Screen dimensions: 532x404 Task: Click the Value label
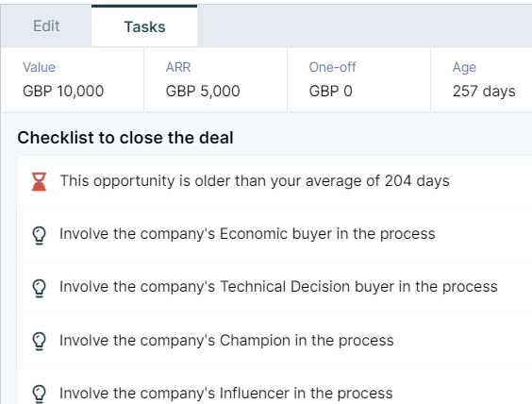point(39,67)
